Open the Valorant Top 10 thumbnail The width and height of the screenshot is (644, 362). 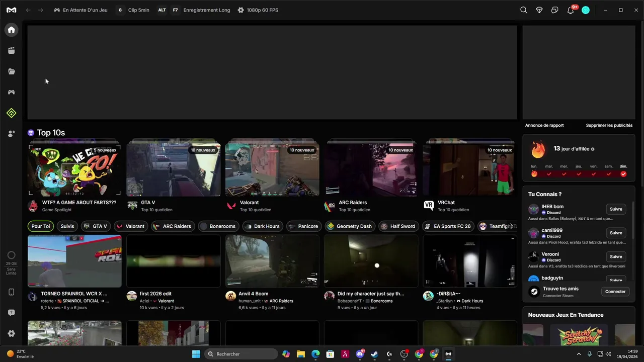pos(272,170)
